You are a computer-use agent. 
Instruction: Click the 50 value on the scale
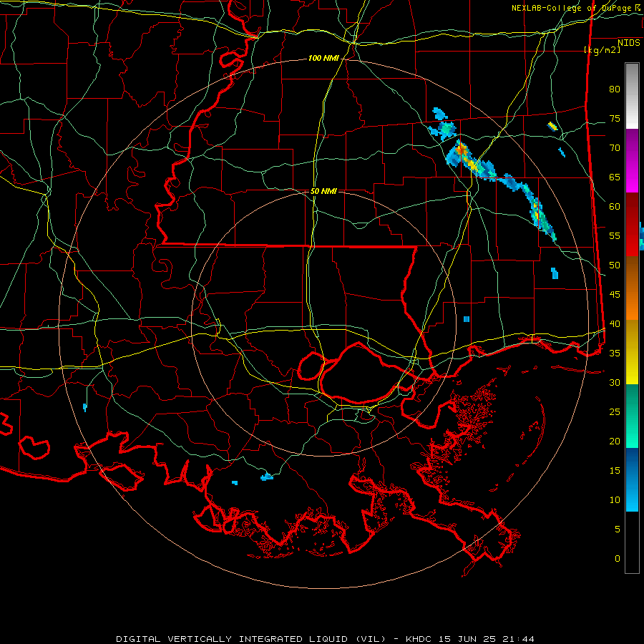click(x=615, y=265)
